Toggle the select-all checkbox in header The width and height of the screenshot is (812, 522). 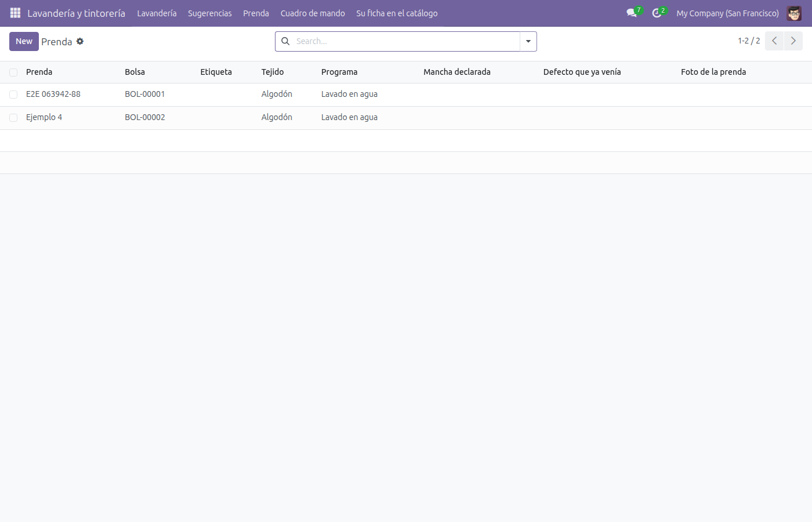13,72
